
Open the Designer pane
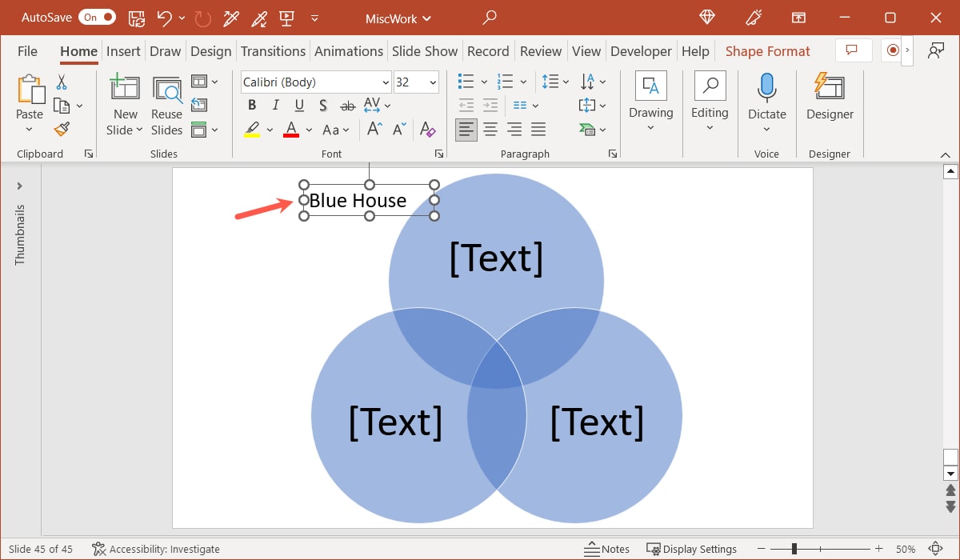(829, 100)
